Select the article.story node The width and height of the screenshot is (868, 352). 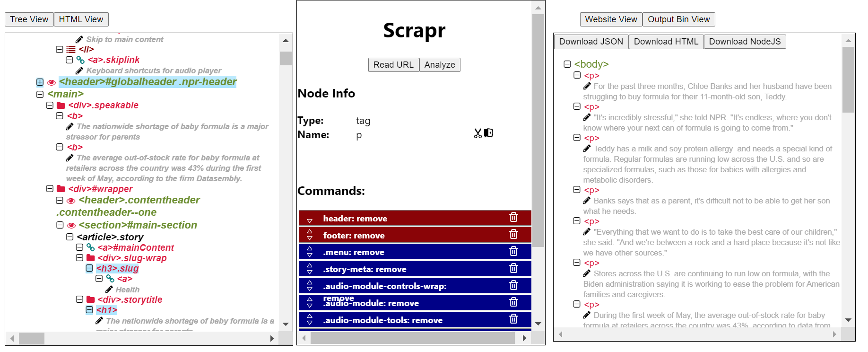[110, 237]
